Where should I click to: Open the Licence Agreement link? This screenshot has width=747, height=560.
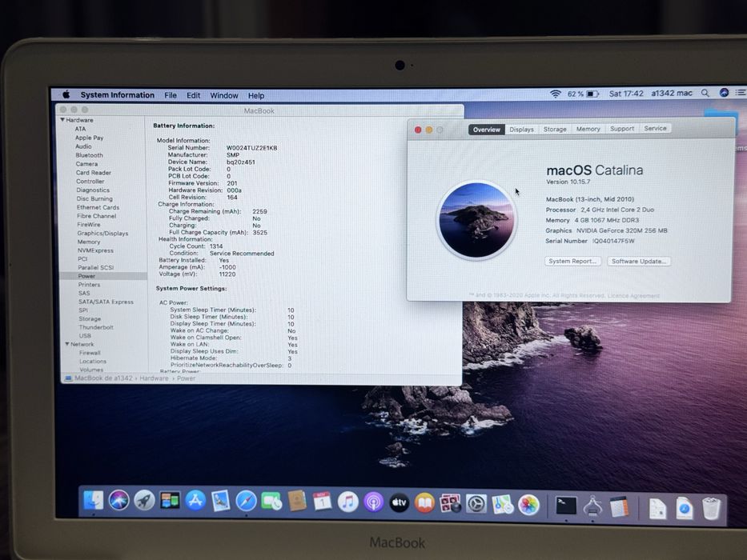[x=633, y=296]
